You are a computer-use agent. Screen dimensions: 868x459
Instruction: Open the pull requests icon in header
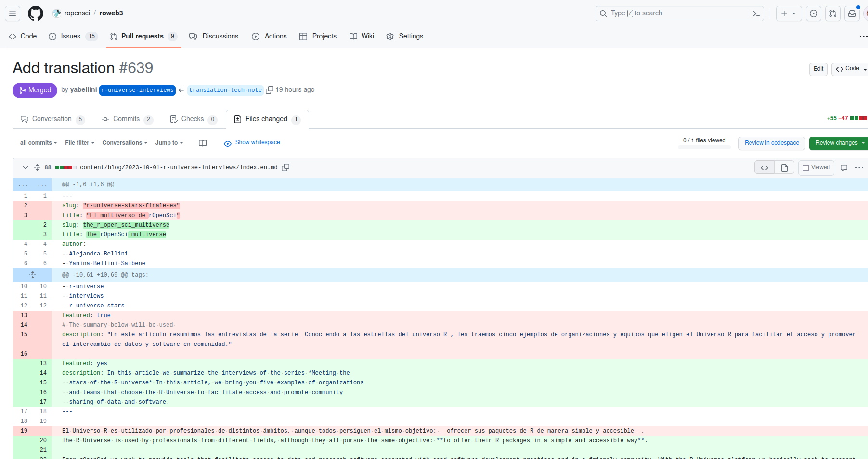833,13
